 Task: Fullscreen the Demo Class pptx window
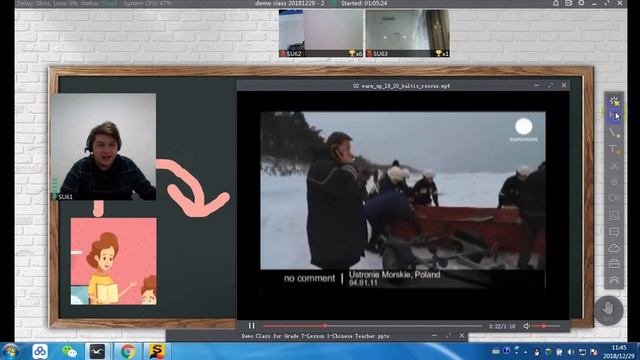coord(448,336)
